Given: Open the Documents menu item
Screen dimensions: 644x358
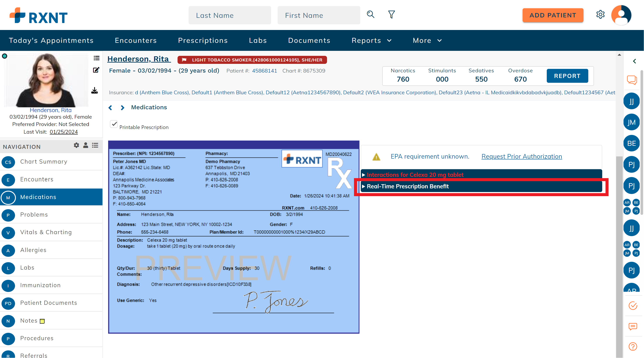Looking at the screenshot, I should (309, 40).
